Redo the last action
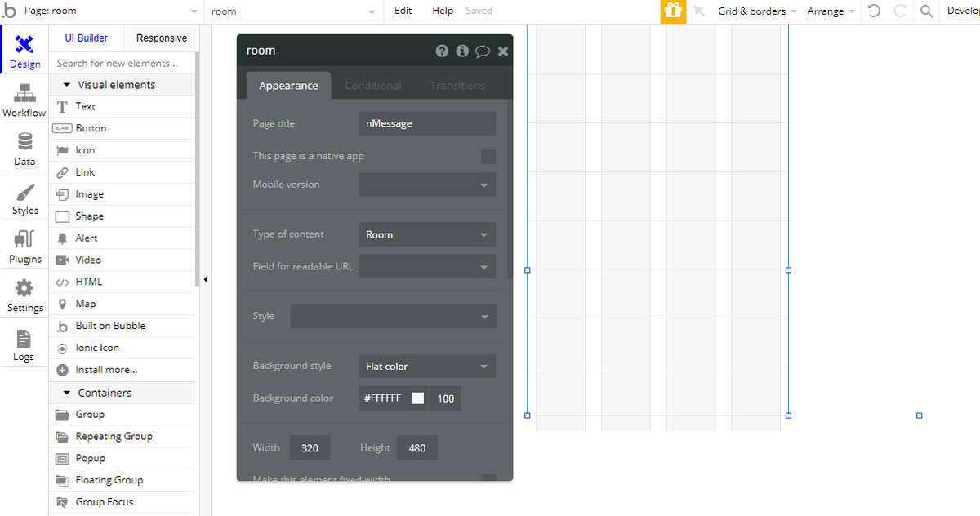The height and width of the screenshot is (516, 980). (900, 11)
